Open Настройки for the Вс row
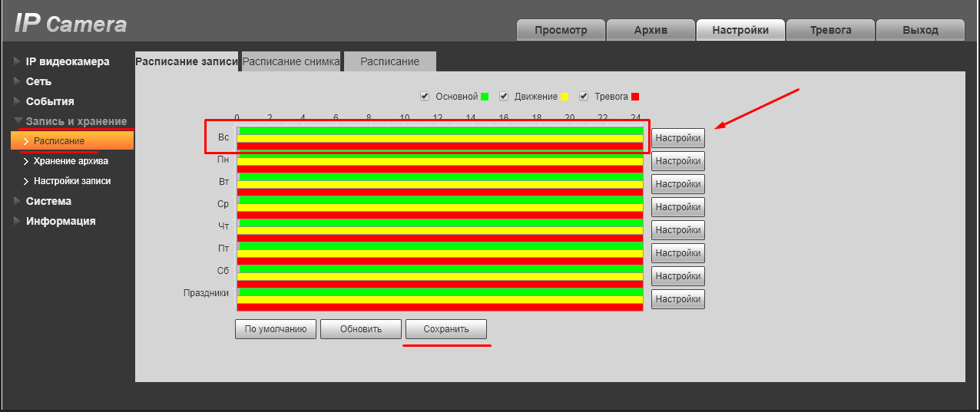This screenshot has width=980, height=412. 678,138
